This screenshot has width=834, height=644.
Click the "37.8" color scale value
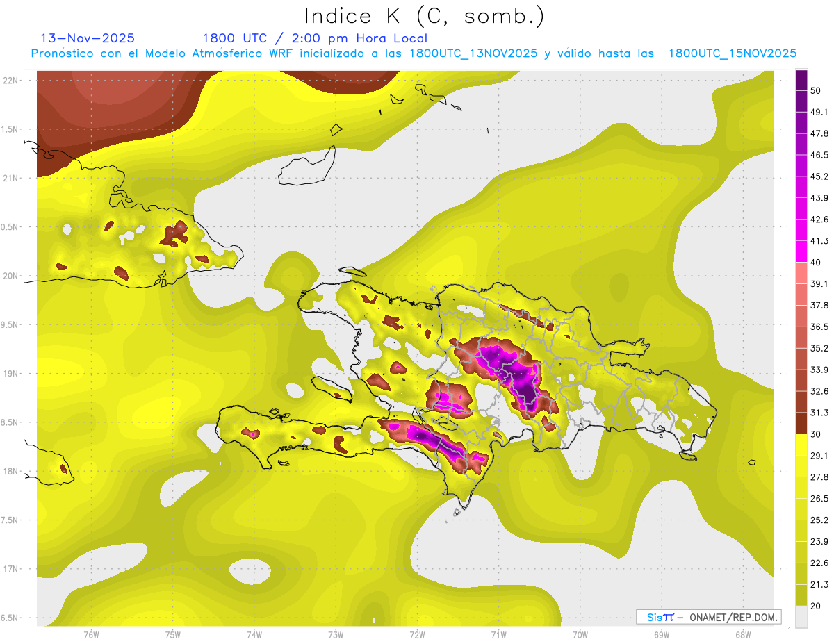click(x=819, y=305)
